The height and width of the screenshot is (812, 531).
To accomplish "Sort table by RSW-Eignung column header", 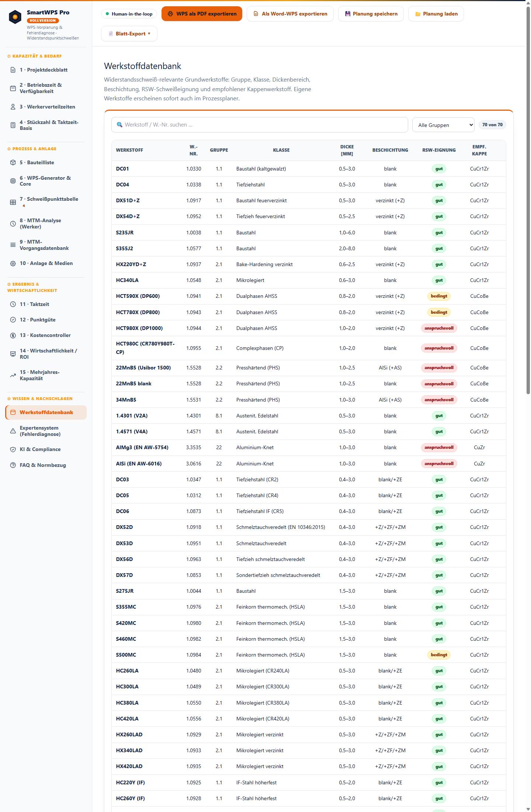I will (439, 150).
